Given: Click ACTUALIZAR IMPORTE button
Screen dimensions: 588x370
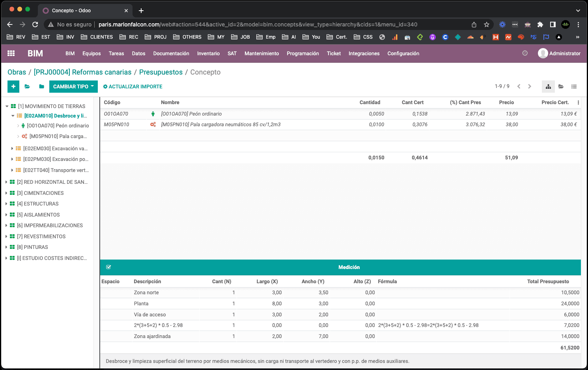Looking at the screenshot, I should tap(133, 86).
